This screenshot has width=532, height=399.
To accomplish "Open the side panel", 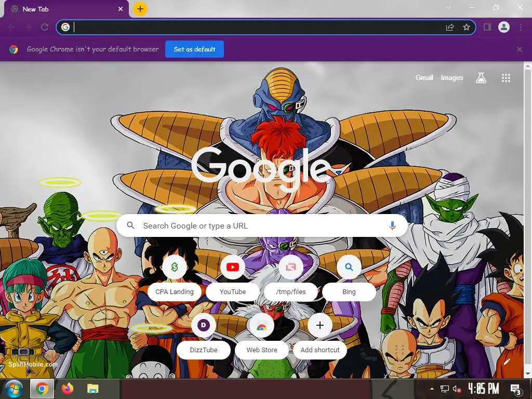I will tap(487, 27).
